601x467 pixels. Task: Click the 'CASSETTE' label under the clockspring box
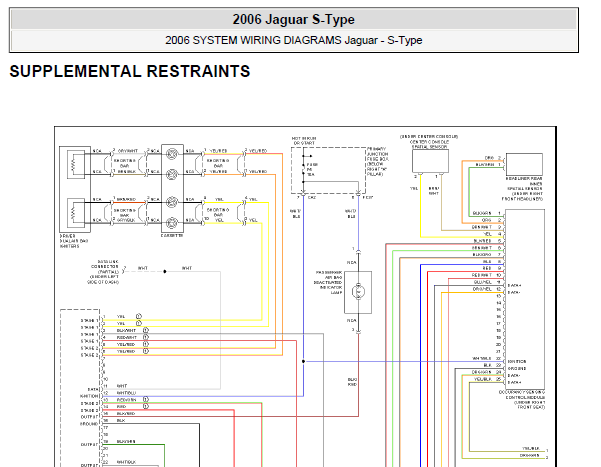[x=172, y=236]
